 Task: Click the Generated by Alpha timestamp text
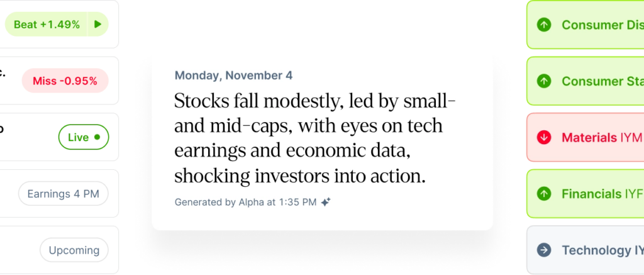(x=245, y=202)
